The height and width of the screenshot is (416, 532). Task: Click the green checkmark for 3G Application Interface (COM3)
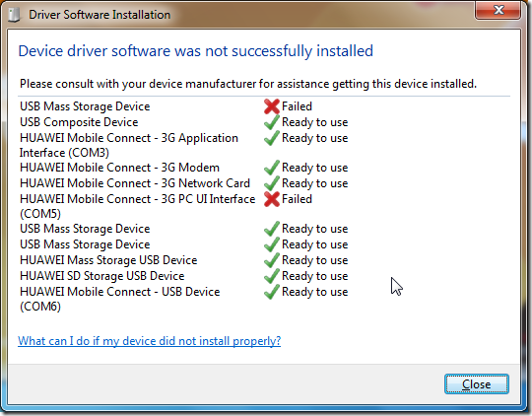(272, 138)
